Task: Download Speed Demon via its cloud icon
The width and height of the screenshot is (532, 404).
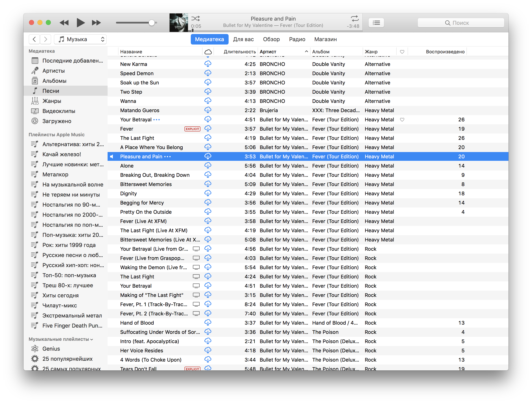Action: pos(208,73)
